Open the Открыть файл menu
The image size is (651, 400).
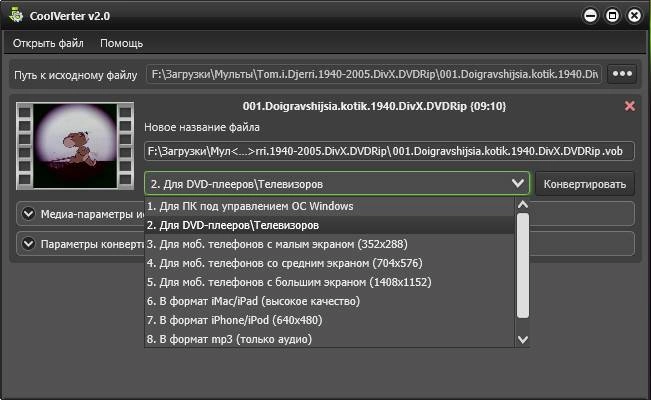[48, 43]
